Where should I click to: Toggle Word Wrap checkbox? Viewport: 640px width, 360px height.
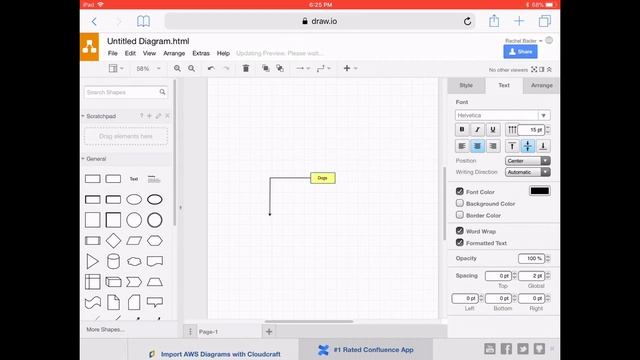[460, 231]
